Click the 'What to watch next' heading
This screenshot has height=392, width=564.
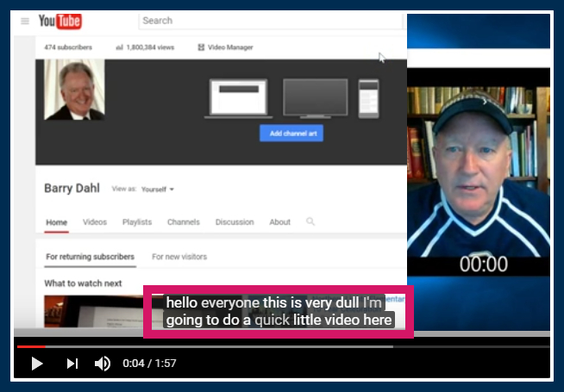(83, 283)
